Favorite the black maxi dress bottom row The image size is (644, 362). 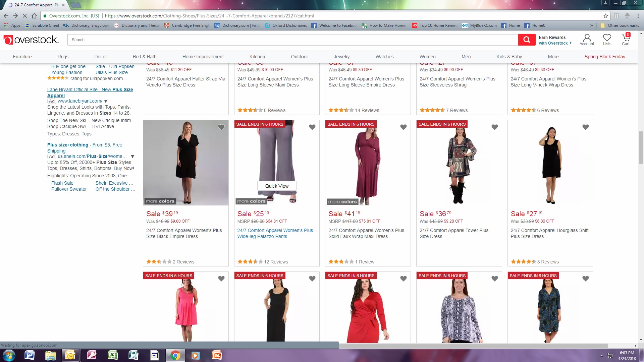[x=312, y=279]
